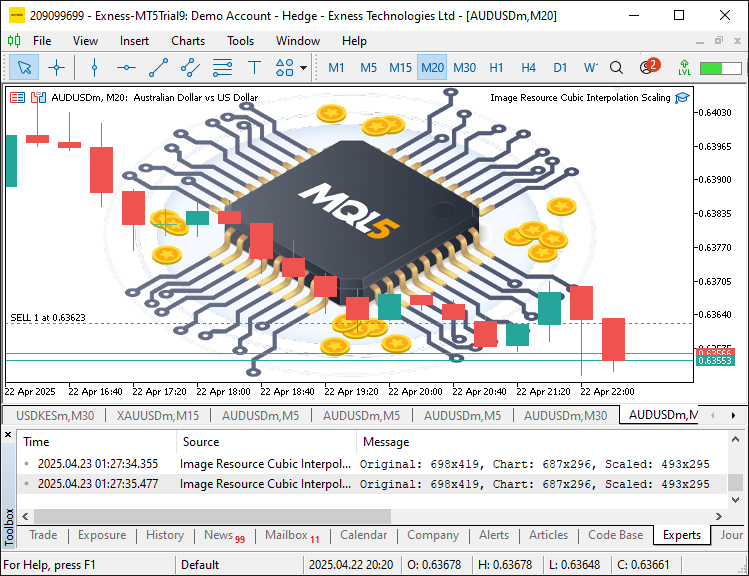Open the View menu

pos(86,41)
